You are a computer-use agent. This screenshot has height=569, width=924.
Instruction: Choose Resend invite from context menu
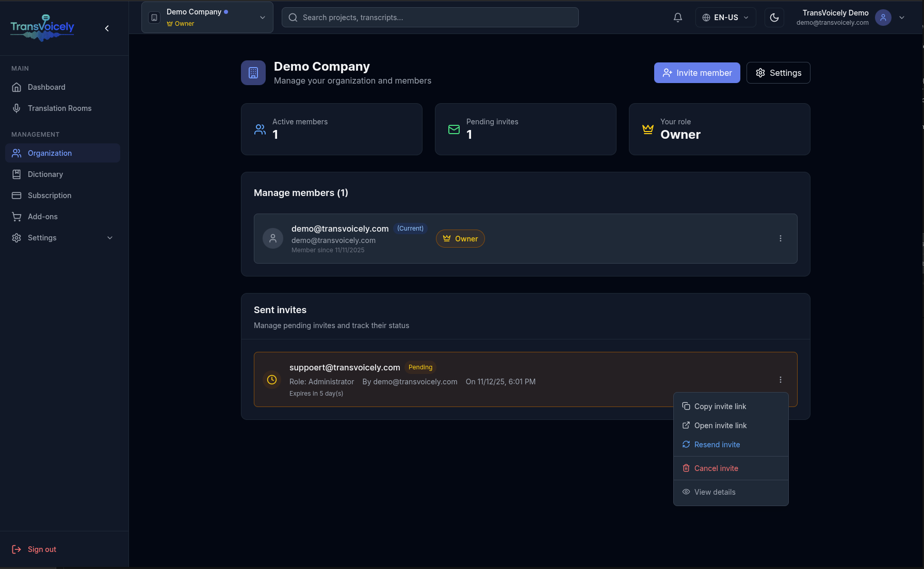pyautogui.click(x=717, y=444)
